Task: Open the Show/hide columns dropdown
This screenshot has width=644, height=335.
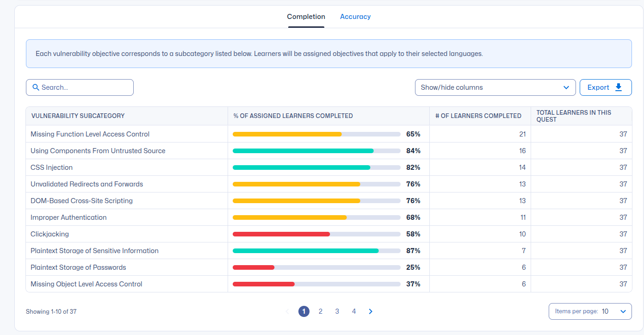Action: coord(495,87)
